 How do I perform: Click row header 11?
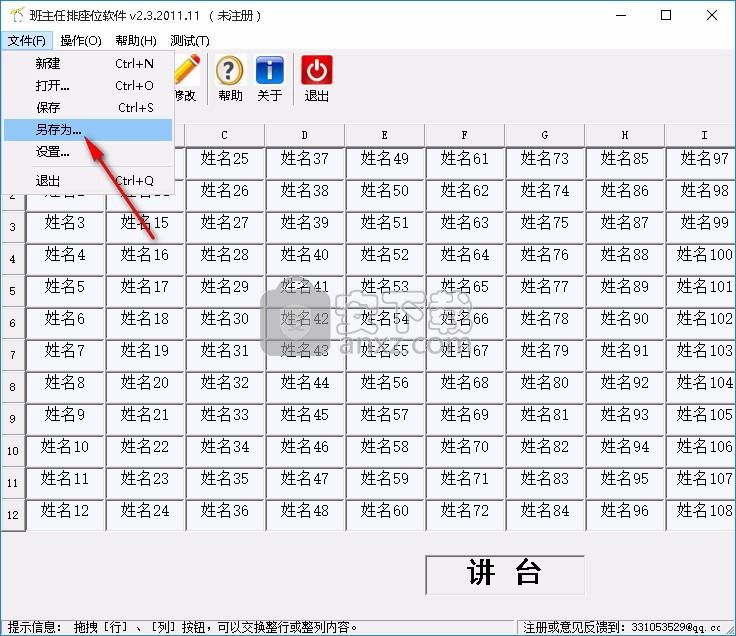(x=13, y=483)
